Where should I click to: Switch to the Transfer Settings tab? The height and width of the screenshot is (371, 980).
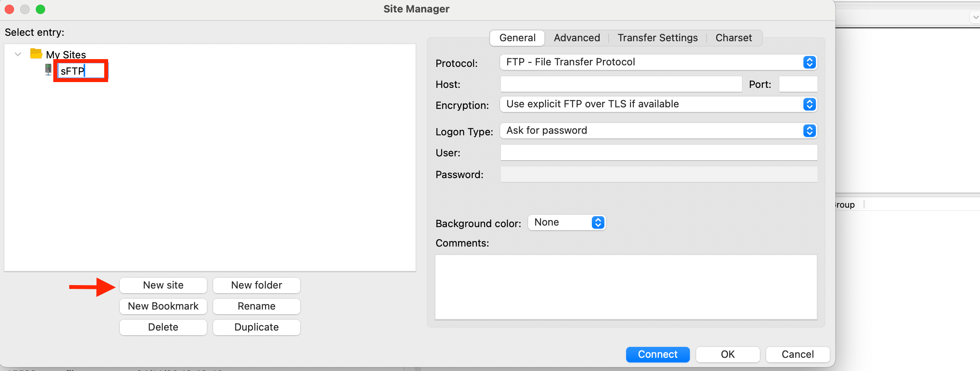pyautogui.click(x=658, y=38)
